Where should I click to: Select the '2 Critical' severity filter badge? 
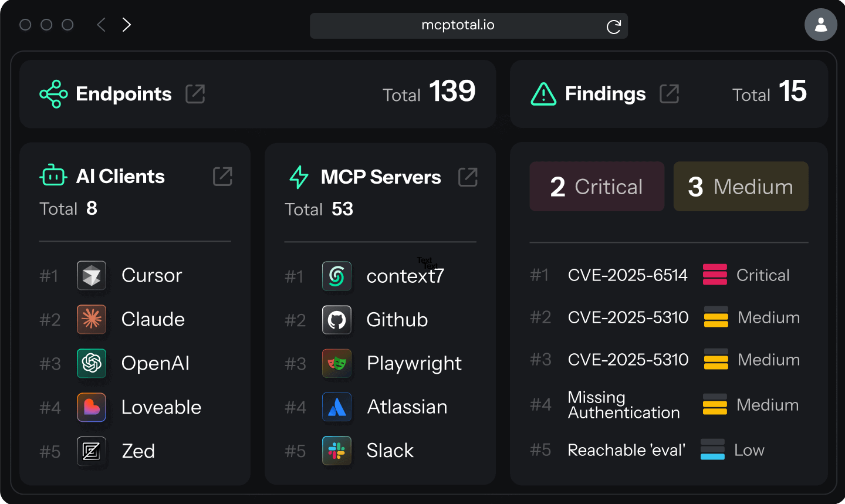596,187
